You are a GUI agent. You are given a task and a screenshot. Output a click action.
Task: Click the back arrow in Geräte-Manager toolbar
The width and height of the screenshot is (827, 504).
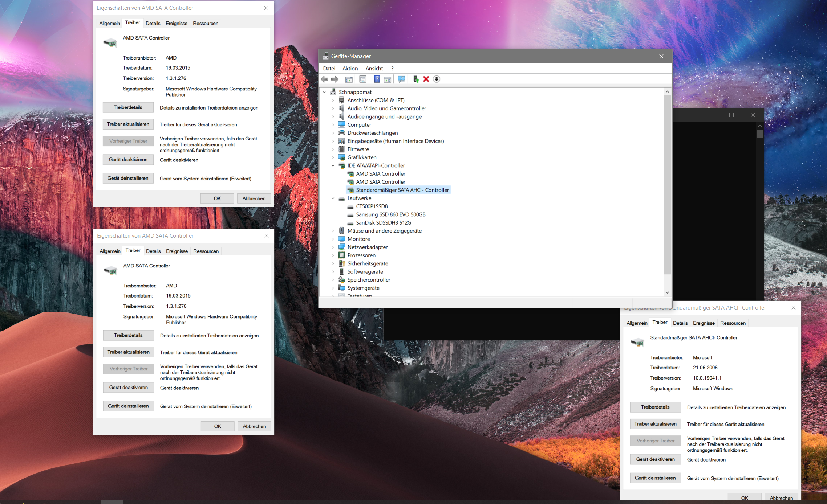tap(324, 79)
